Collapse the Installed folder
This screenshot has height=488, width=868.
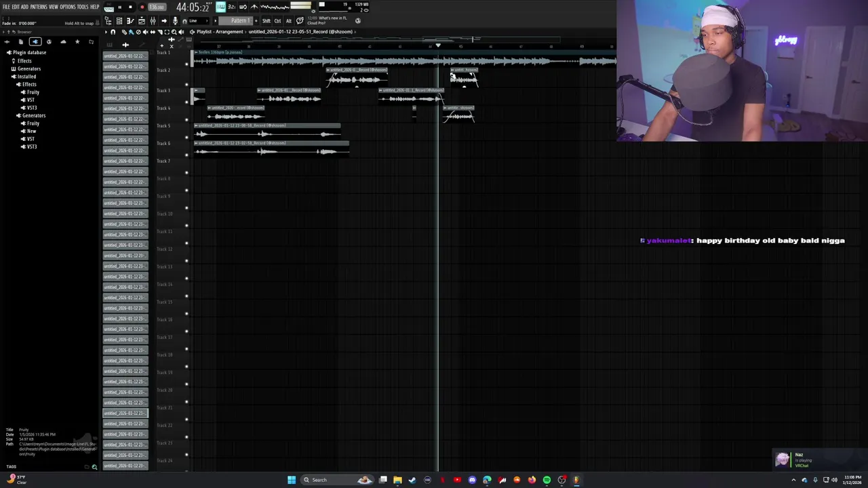pyautogui.click(x=24, y=77)
